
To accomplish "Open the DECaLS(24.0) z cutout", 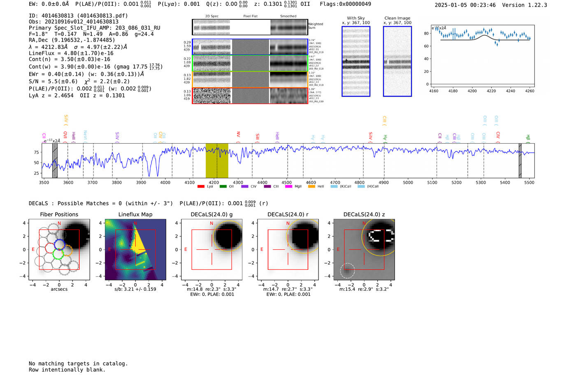I will pos(364,250).
